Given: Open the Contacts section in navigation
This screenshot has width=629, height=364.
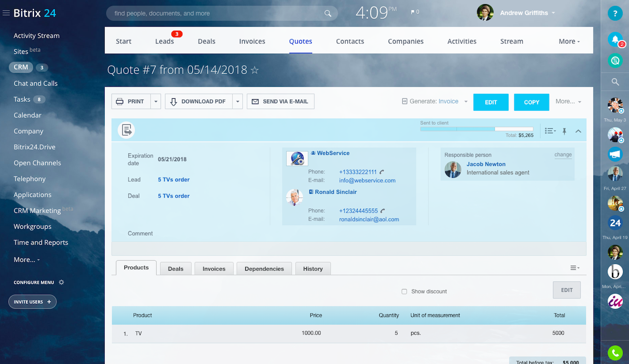Looking at the screenshot, I should [x=350, y=41].
